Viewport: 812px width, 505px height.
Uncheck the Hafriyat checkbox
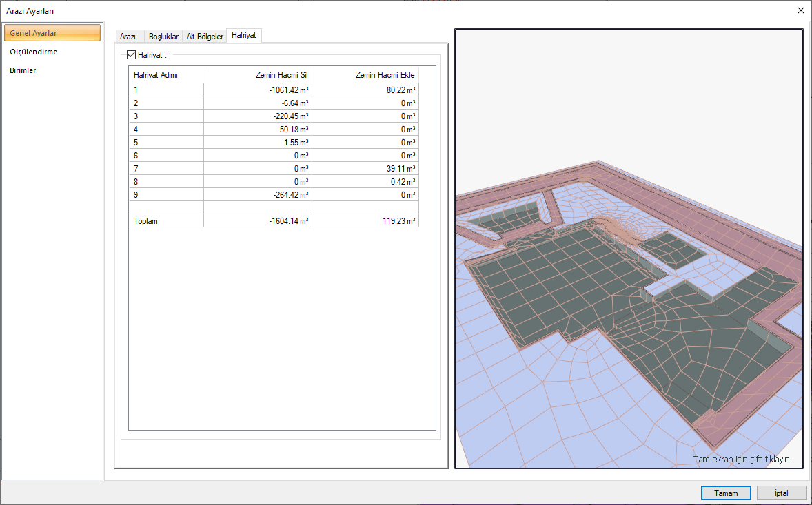click(x=132, y=55)
